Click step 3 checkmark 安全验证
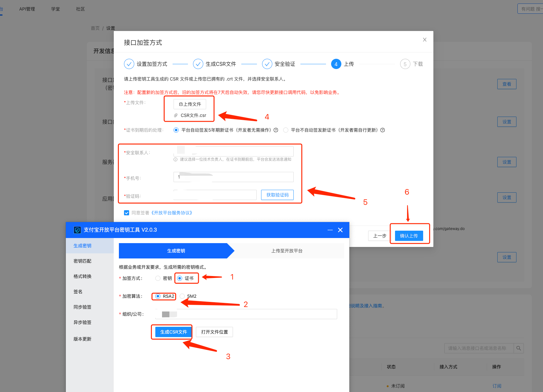 click(267, 64)
